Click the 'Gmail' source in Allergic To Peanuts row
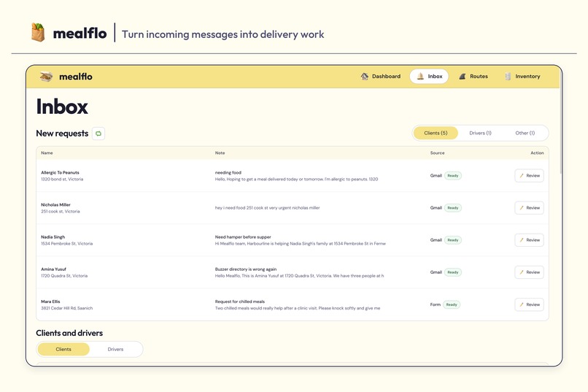Screen dimensions: 588x392 (436, 175)
